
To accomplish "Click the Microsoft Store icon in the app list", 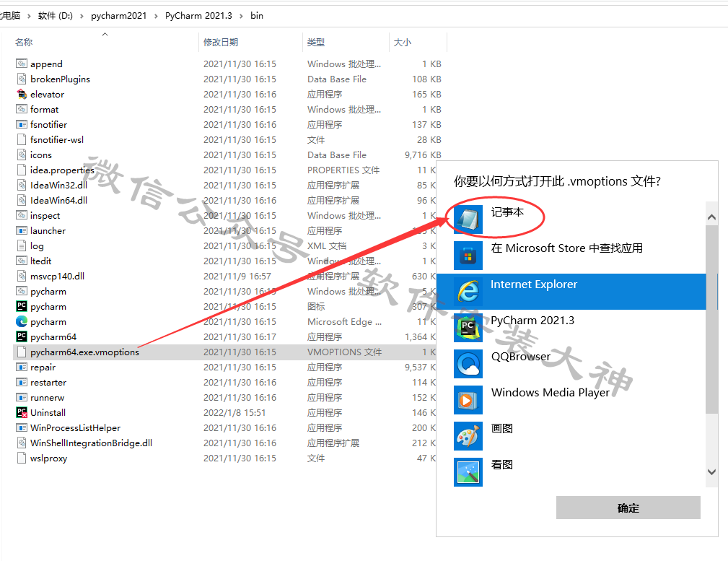I will (468, 255).
